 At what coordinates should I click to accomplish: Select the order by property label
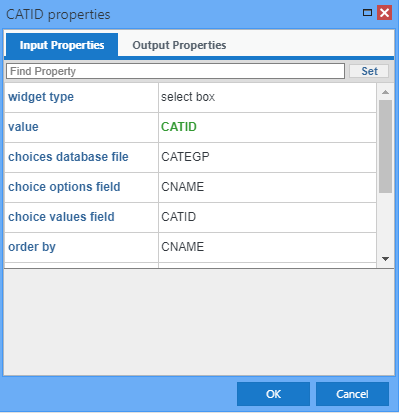32,247
